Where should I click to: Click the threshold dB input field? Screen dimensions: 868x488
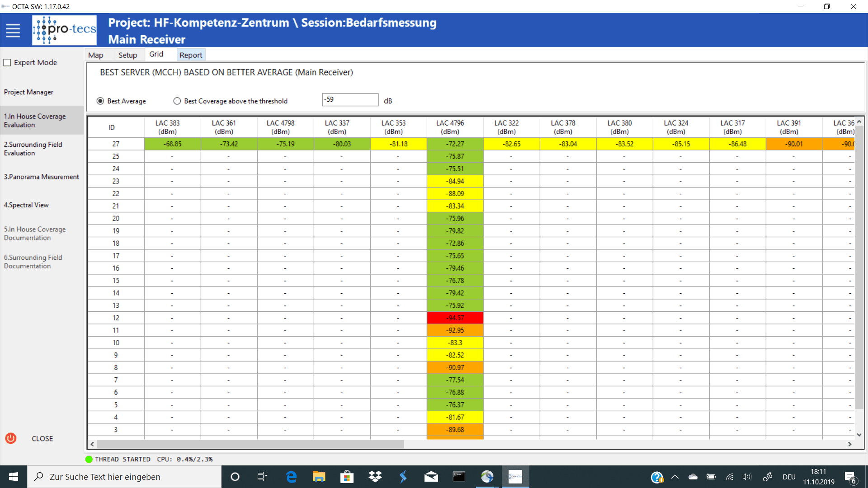(350, 99)
